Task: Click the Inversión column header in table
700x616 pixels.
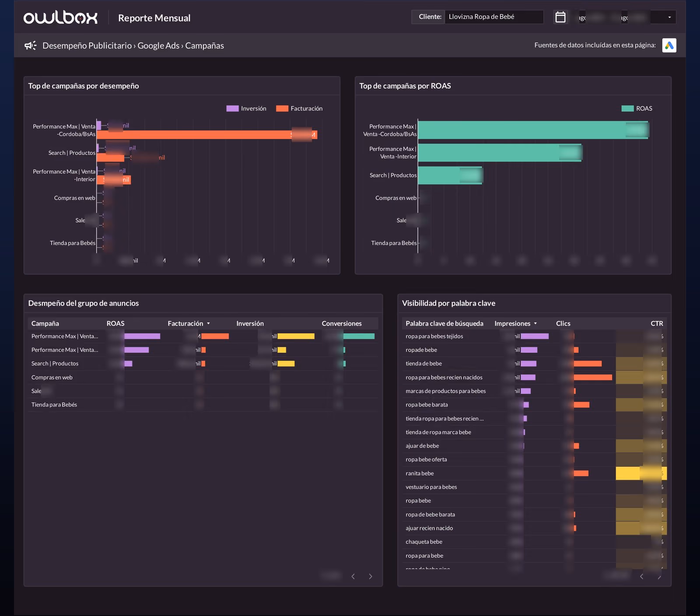Action: (x=250, y=323)
